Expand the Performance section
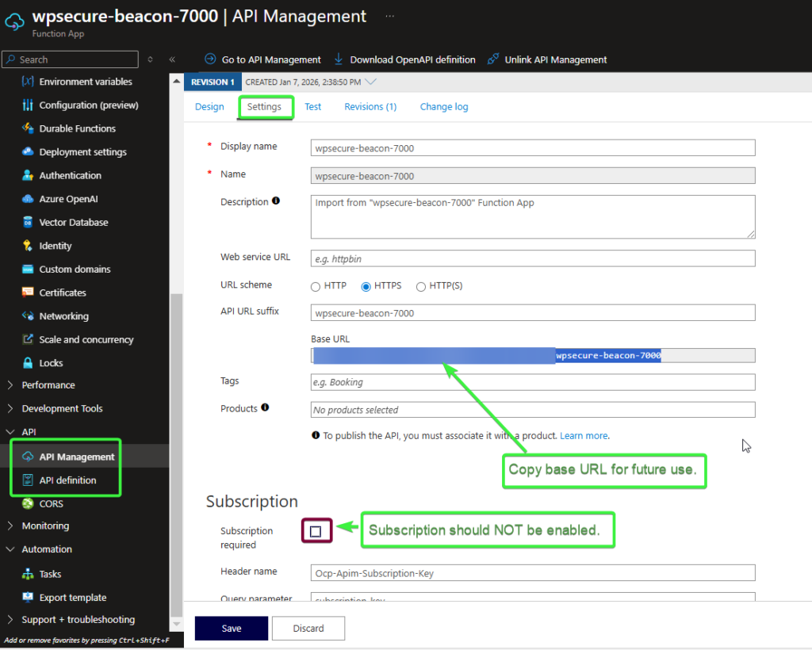Screen dimensions: 812x650 [x=10, y=385]
